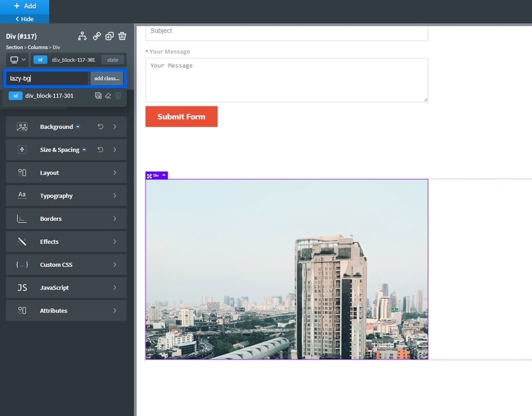
Task: Click the blue id badge on the selector row
Action: (40, 59)
